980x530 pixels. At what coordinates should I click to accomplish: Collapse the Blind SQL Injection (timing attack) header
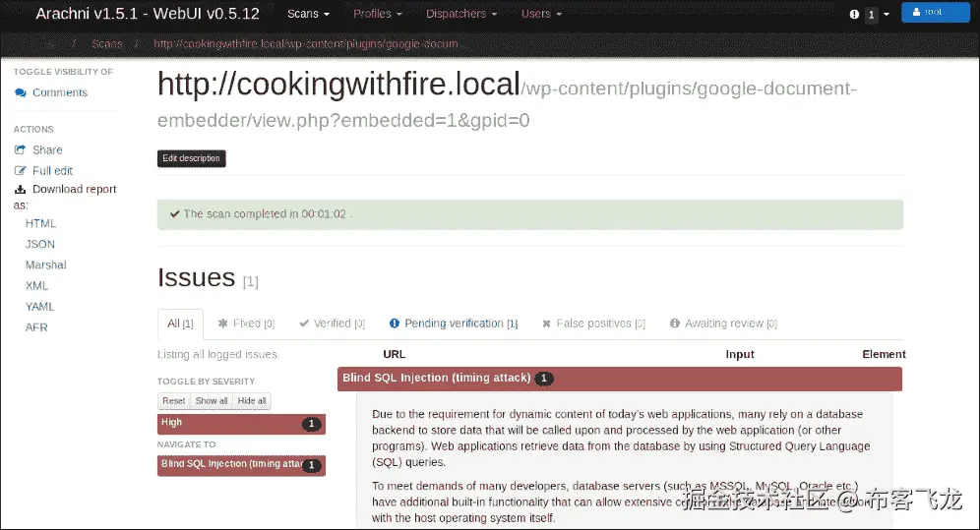tap(619, 379)
